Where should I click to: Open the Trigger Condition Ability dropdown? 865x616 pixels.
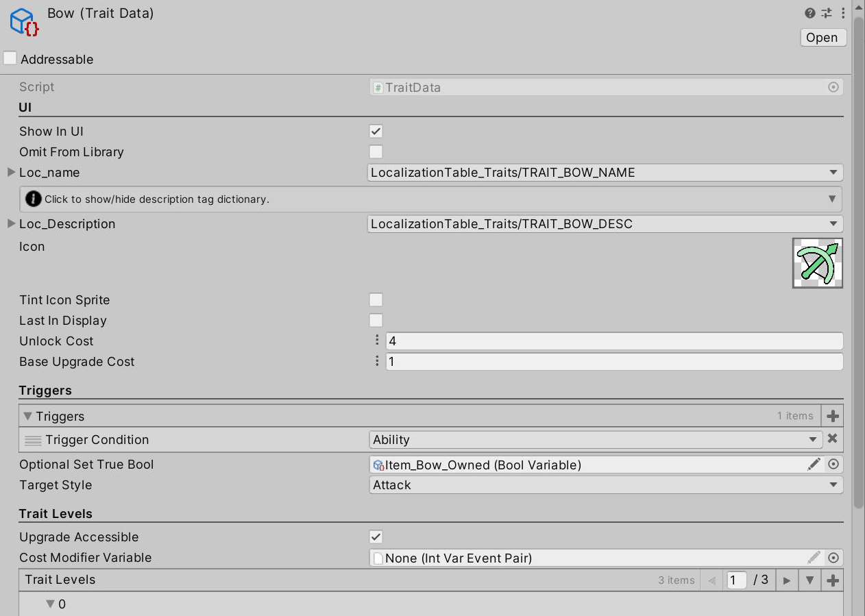(595, 440)
